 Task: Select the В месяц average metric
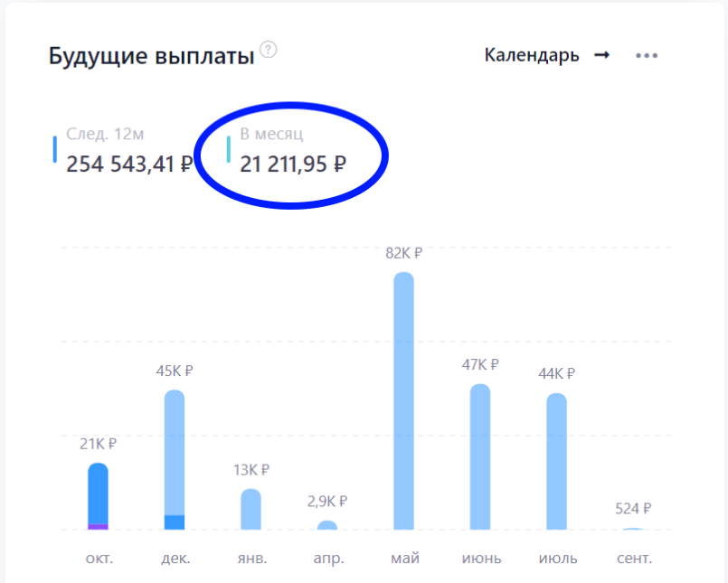click(x=292, y=150)
